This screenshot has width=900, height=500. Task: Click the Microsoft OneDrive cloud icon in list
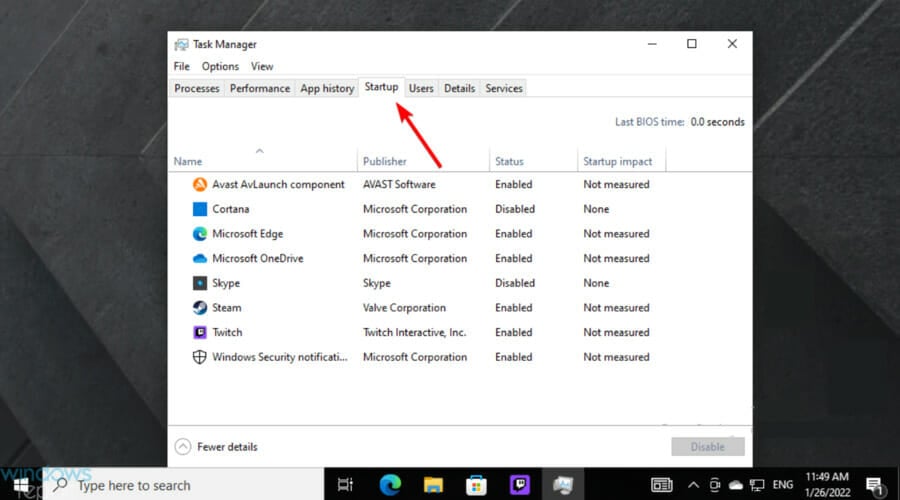(200, 258)
